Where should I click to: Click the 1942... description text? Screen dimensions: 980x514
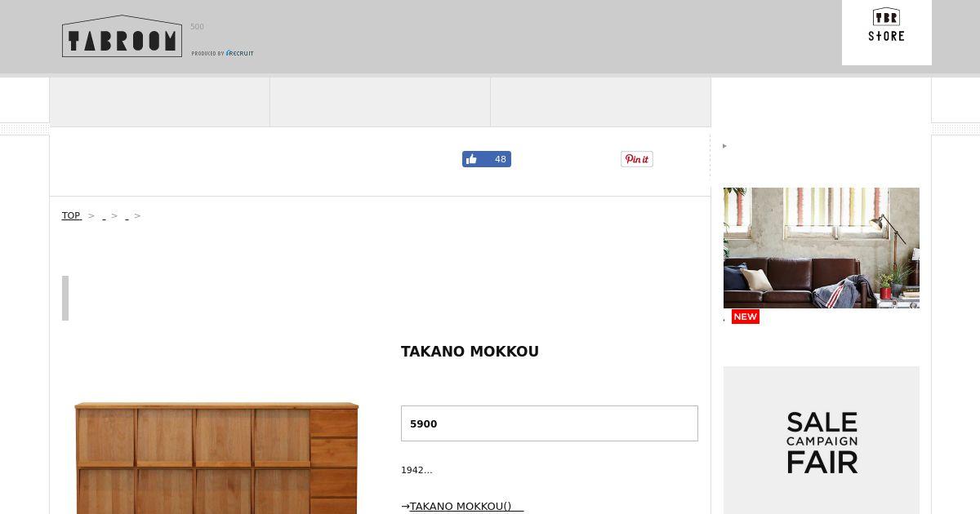[416, 470]
